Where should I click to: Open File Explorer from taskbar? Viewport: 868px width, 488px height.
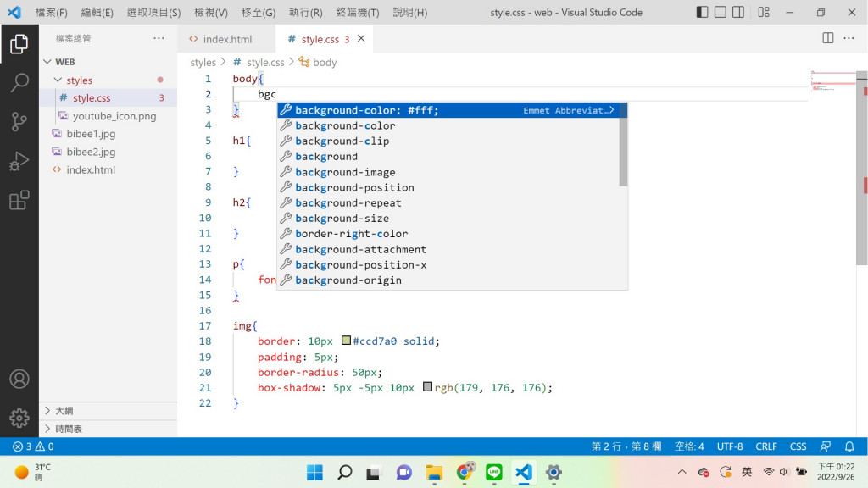[x=434, y=473]
